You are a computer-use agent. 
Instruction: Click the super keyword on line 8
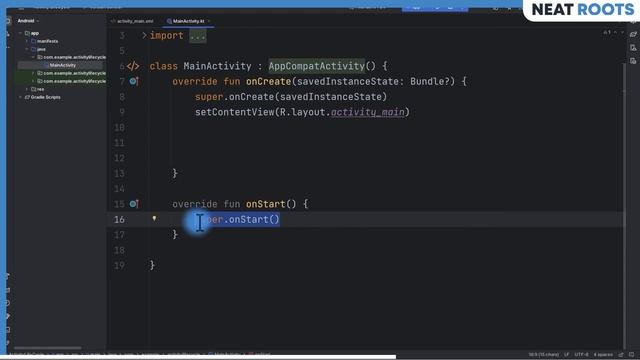click(209, 97)
